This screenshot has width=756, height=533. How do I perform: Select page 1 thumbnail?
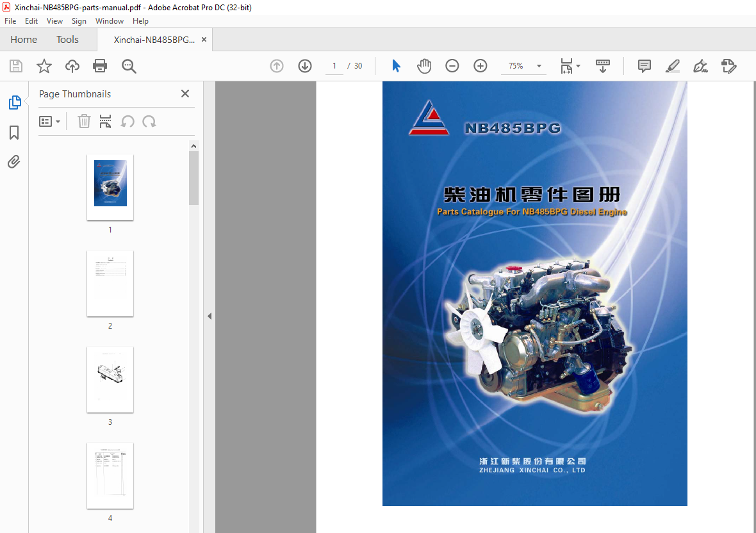(x=110, y=188)
